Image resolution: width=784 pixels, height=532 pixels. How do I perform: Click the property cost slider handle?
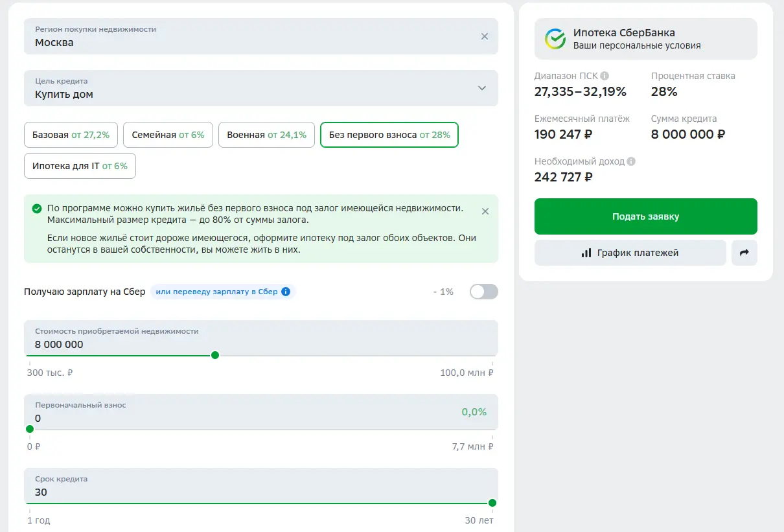[215, 354]
